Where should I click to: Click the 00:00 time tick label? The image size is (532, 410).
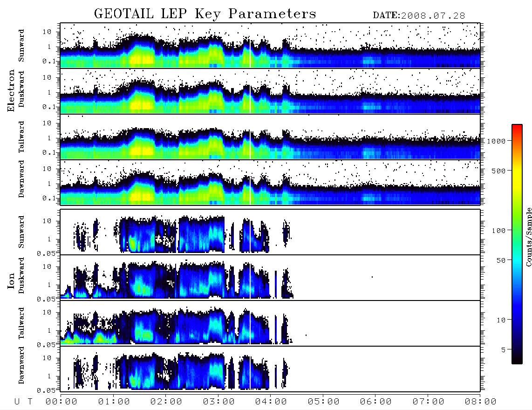[61, 402]
